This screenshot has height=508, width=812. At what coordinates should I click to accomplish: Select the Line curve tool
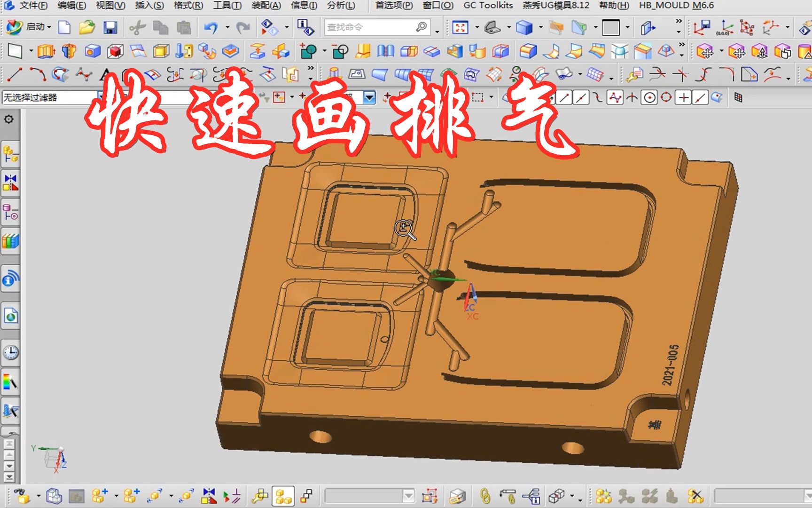coord(16,74)
